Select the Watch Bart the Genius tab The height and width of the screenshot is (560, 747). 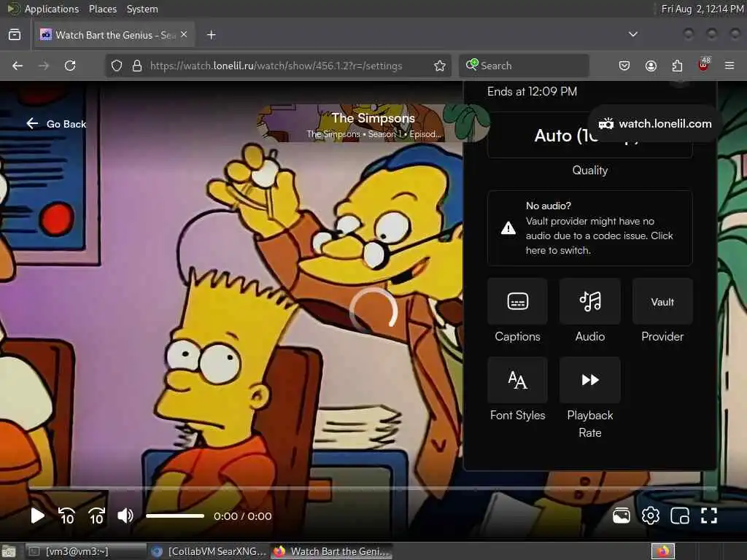tap(115, 35)
